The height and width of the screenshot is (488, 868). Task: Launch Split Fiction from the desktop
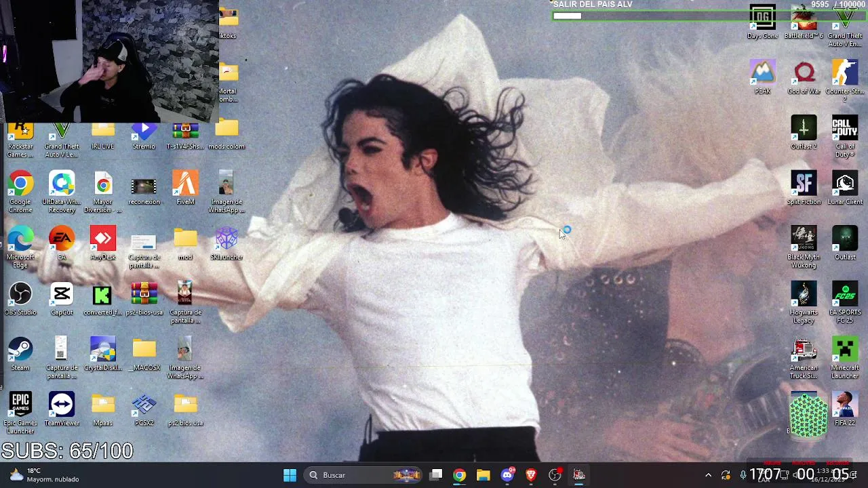pos(804,188)
